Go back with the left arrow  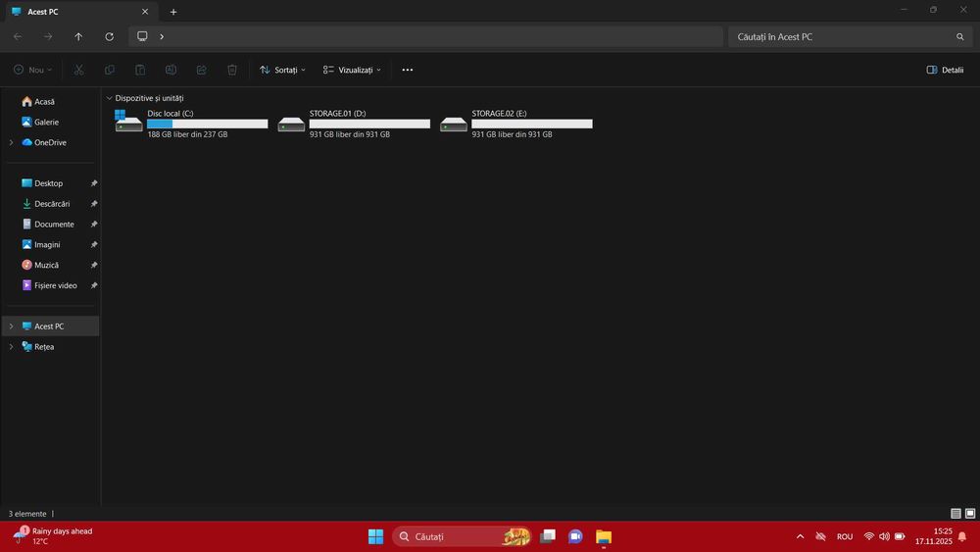tap(18, 37)
